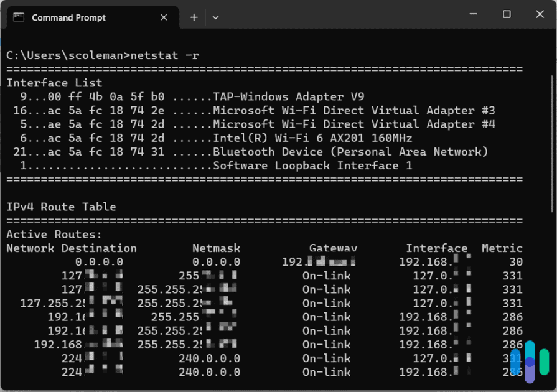Screen dimensions: 557x392
Task: Click the Gateway column header
Action: [x=333, y=248]
